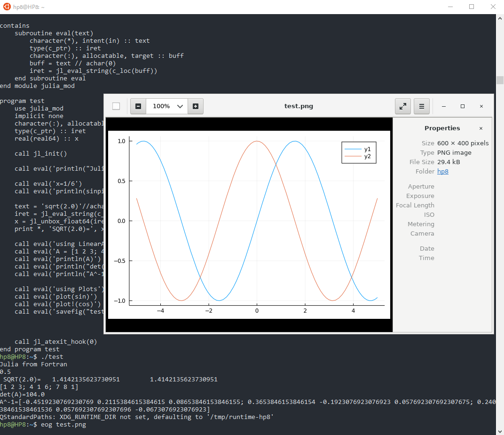
Task: Click the y1 legend entry in plot
Action: [x=357, y=149]
